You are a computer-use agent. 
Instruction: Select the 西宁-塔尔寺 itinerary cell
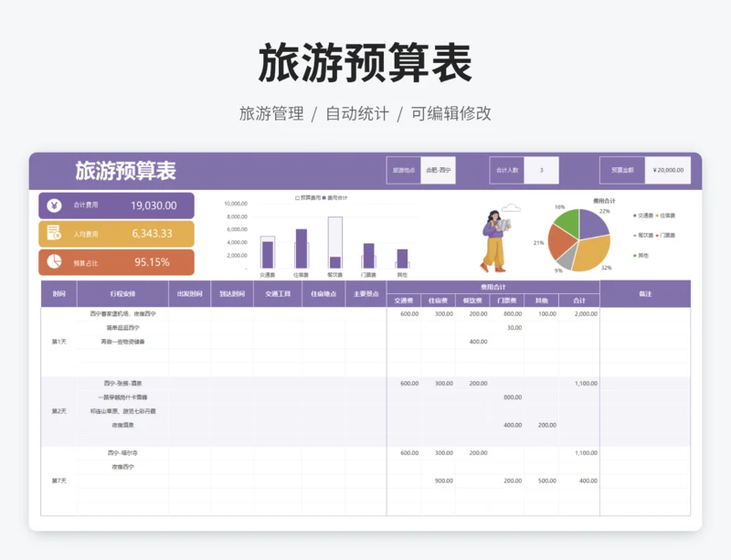pyautogui.click(x=122, y=453)
